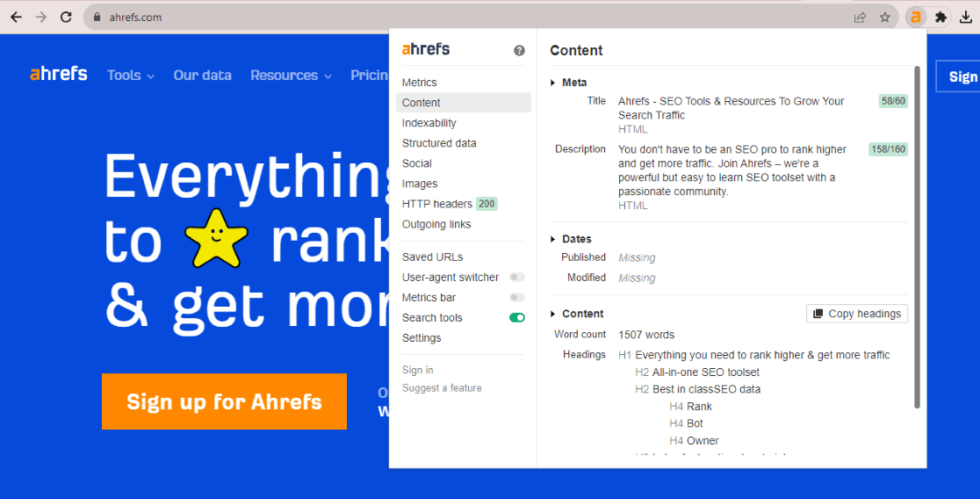Toggle the User-agent switcher switch

(x=517, y=277)
